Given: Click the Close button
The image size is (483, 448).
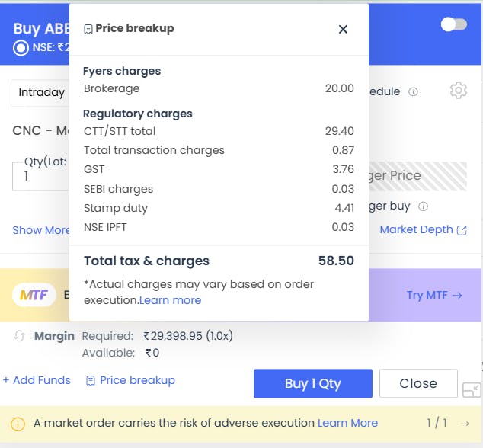Looking at the screenshot, I should click(418, 383).
